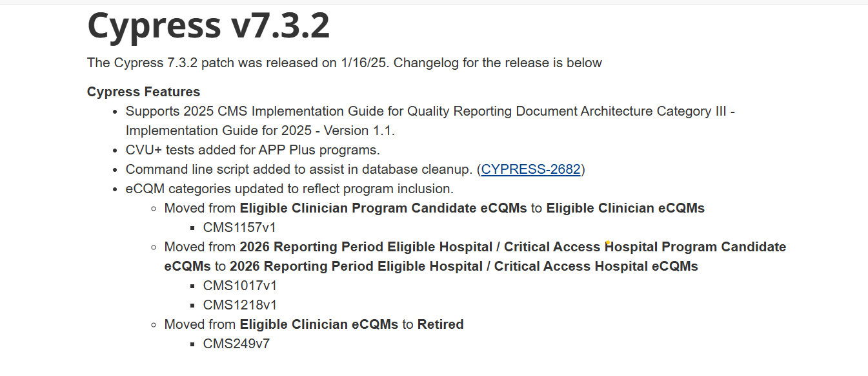This screenshot has height=376, width=868.
Task: Click the 'eCQM categories updated' line
Action: coord(289,189)
